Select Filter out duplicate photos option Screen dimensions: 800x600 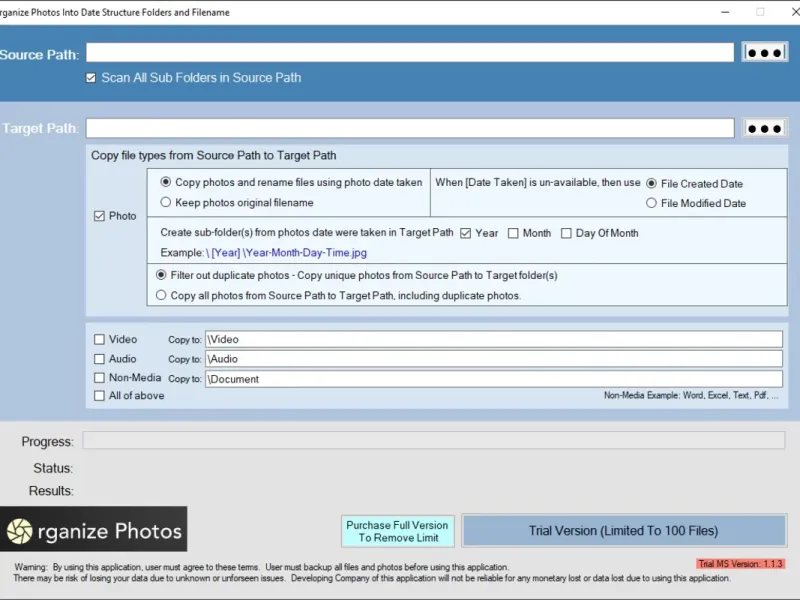coord(161,275)
